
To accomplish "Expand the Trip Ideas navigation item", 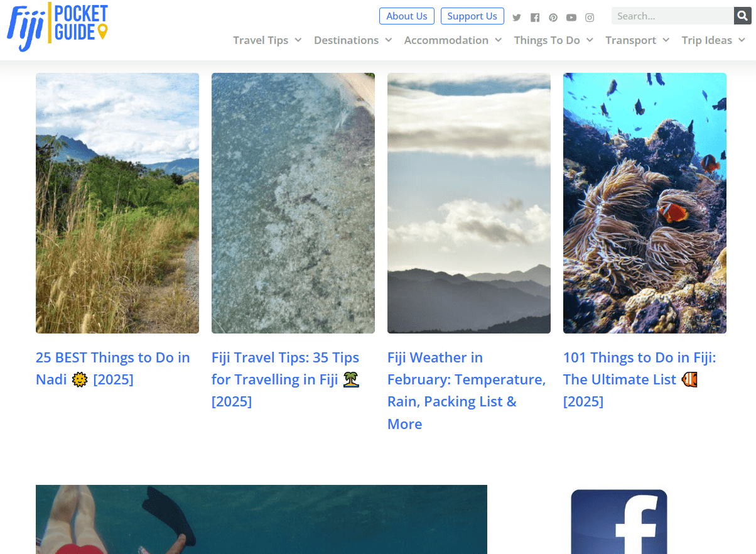I will coord(713,40).
